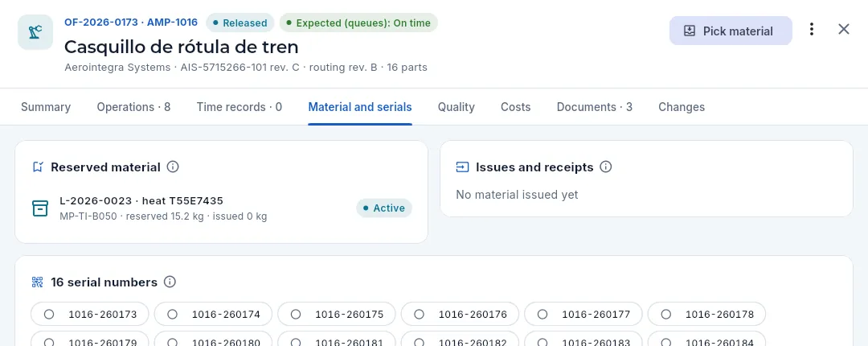The width and height of the screenshot is (868, 346).
Task: Click the serial numbers QR code icon
Action: (38, 282)
